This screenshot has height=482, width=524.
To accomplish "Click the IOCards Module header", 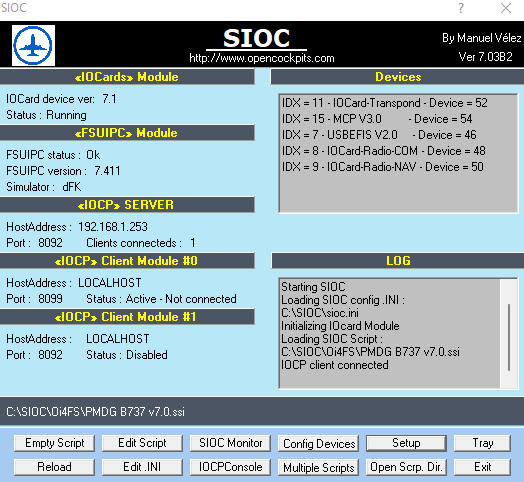I will click(127, 77).
